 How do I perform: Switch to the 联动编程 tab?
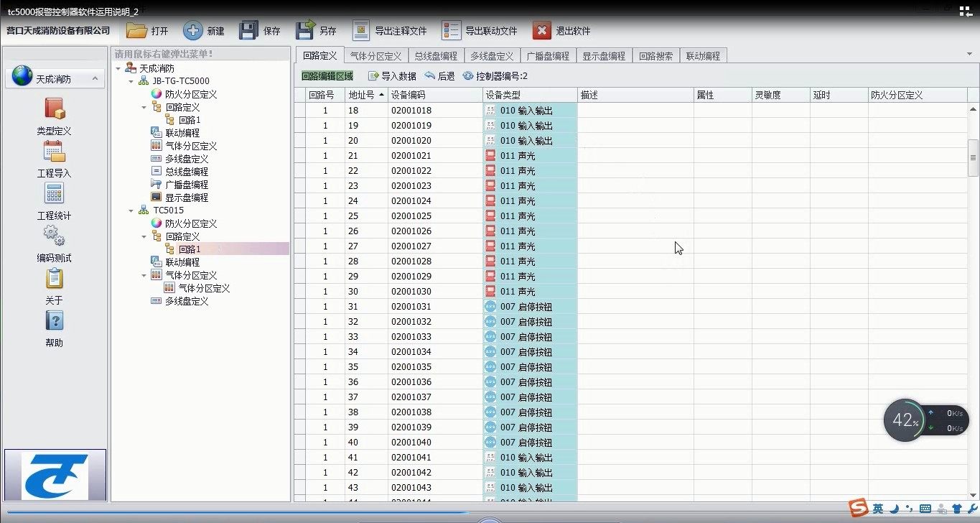[703, 56]
